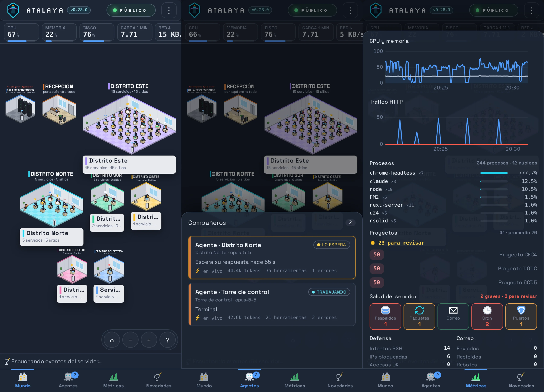Click the Métricas chart icon in the middle screen
This screenshot has width=544, height=392.
[295, 377]
